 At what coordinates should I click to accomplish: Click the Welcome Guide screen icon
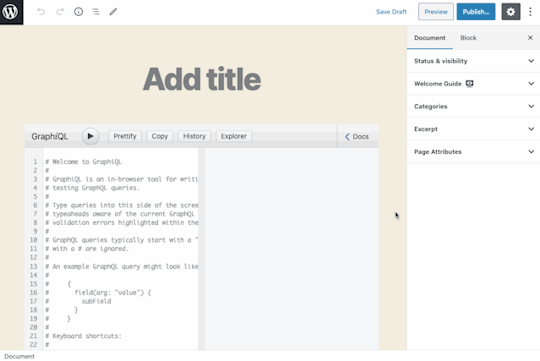coord(469,83)
